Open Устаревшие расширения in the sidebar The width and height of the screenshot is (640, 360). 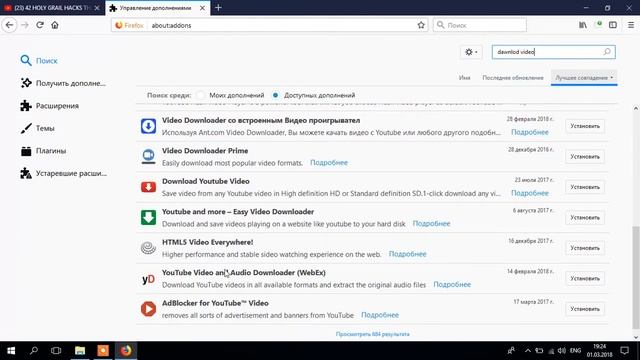point(63,173)
